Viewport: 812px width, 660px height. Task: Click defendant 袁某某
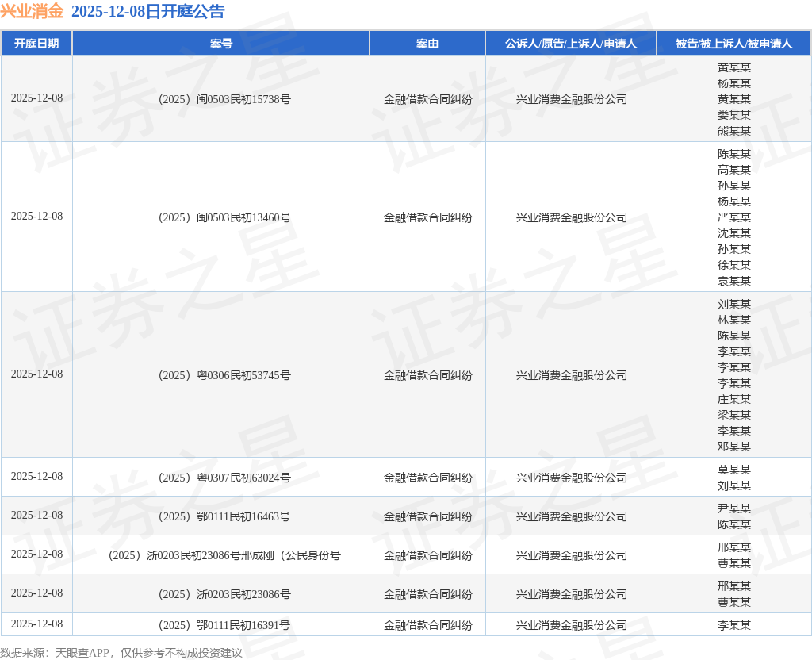pyautogui.click(x=733, y=281)
